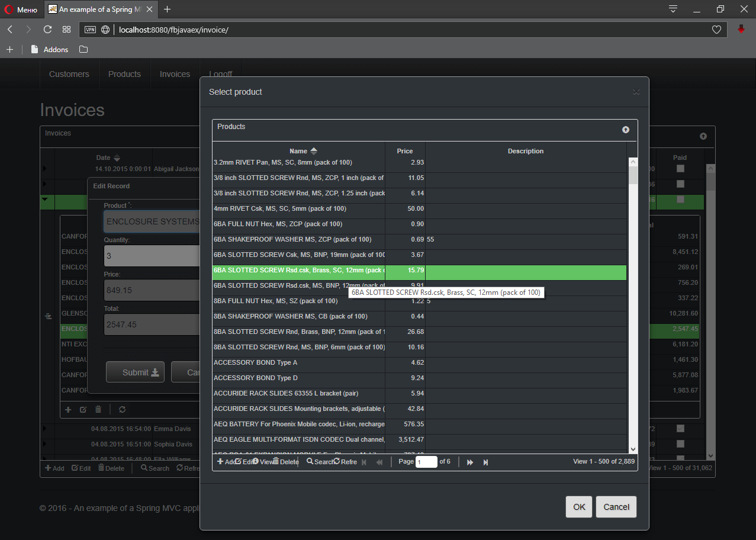Click Description column header in Products
This screenshot has height=540, width=756.
pyautogui.click(x=526, y=151)
